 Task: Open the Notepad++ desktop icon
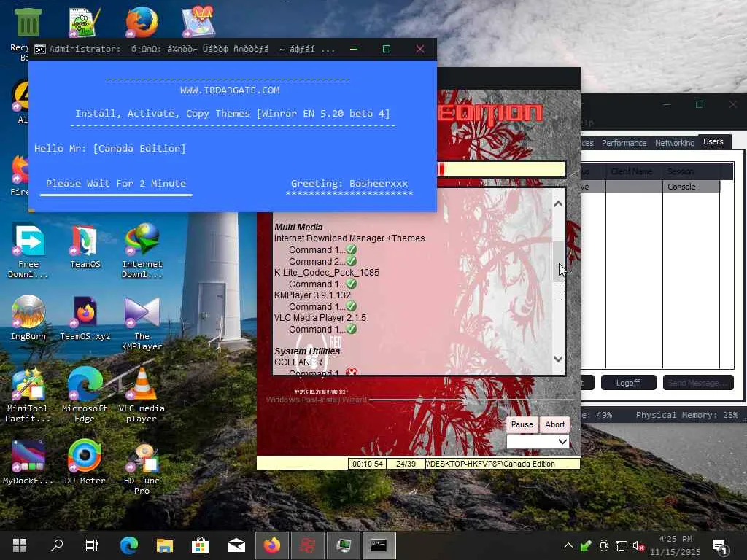[x=85, y=23]
